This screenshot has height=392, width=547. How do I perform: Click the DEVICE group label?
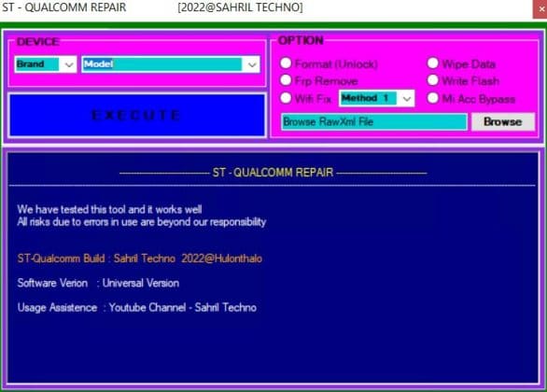coord(37,42)
